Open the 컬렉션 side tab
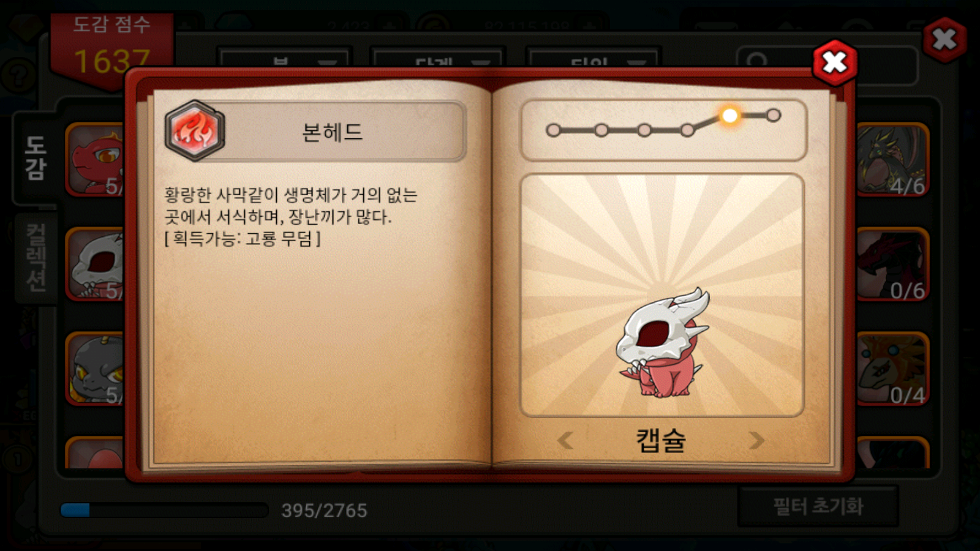The image size is (980, 551). click(36, 257)
